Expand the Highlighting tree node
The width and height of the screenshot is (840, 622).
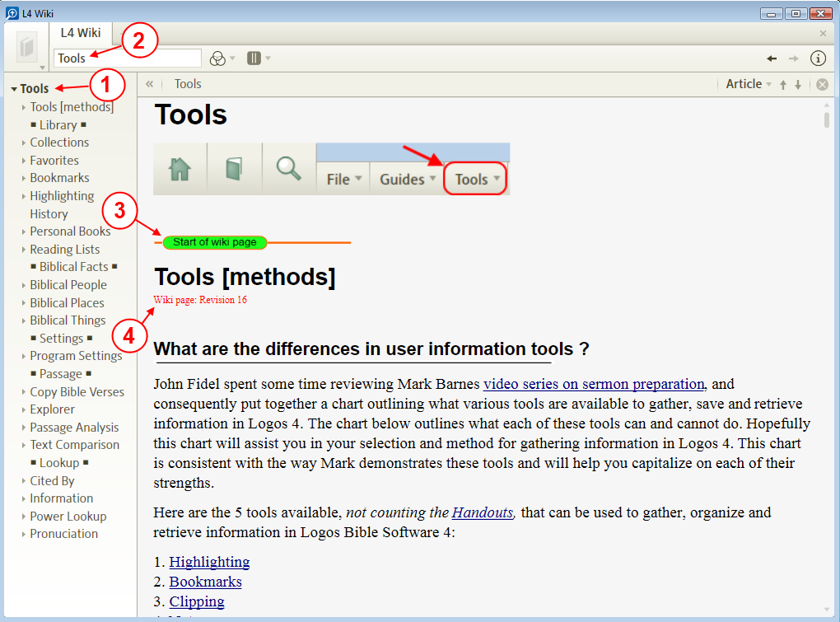click(x=24, y=196)
